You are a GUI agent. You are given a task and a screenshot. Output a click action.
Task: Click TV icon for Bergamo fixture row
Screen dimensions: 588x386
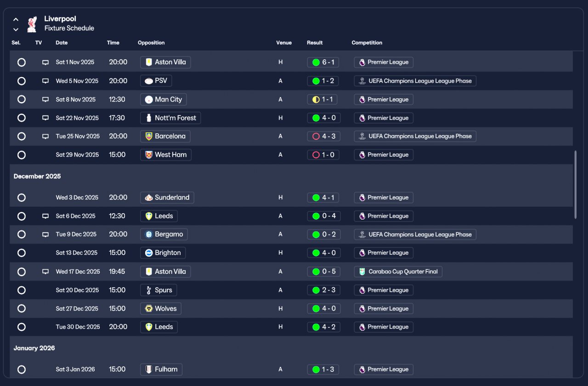[45, 234]
